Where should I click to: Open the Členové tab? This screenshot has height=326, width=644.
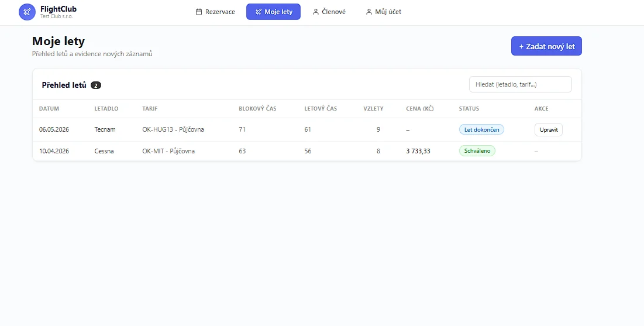click(329, 12)
